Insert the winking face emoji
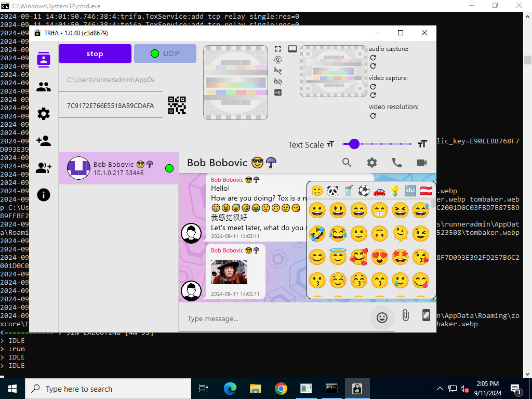Image resolution: width=532 pixels, height=399 pixels. point(421,233)
